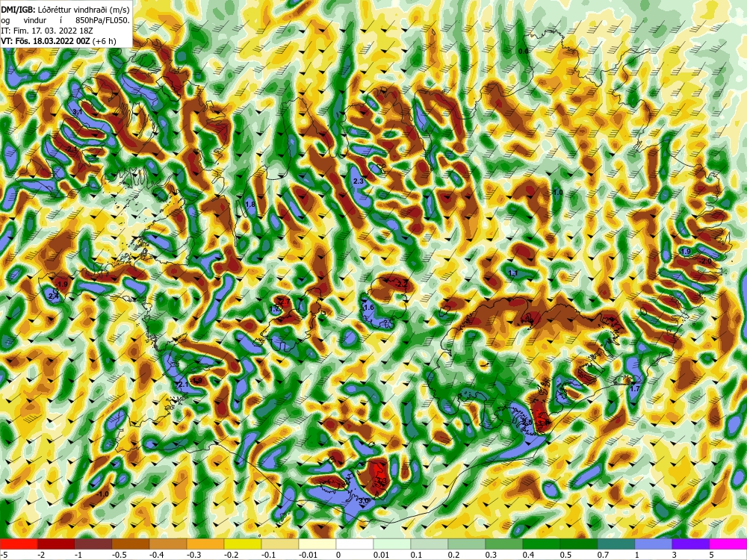Select the "0.7" legend scale number
747x560 pixels.
[603, 555]
